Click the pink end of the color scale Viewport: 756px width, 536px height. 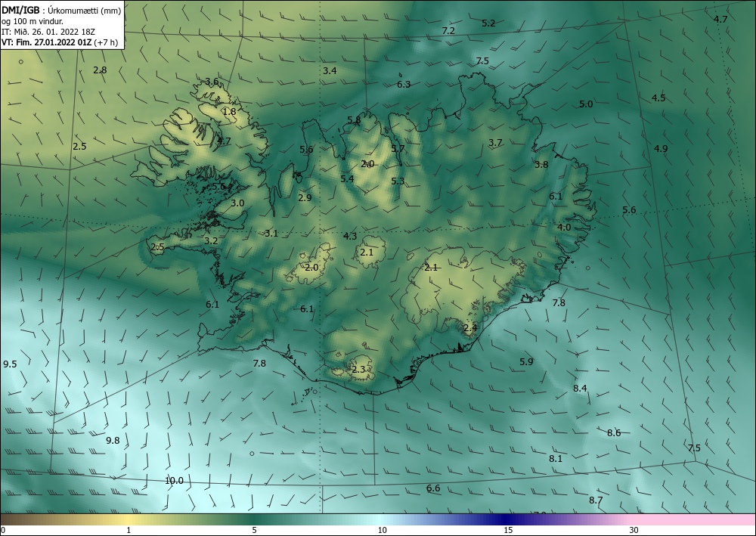[x=694, y=519]
